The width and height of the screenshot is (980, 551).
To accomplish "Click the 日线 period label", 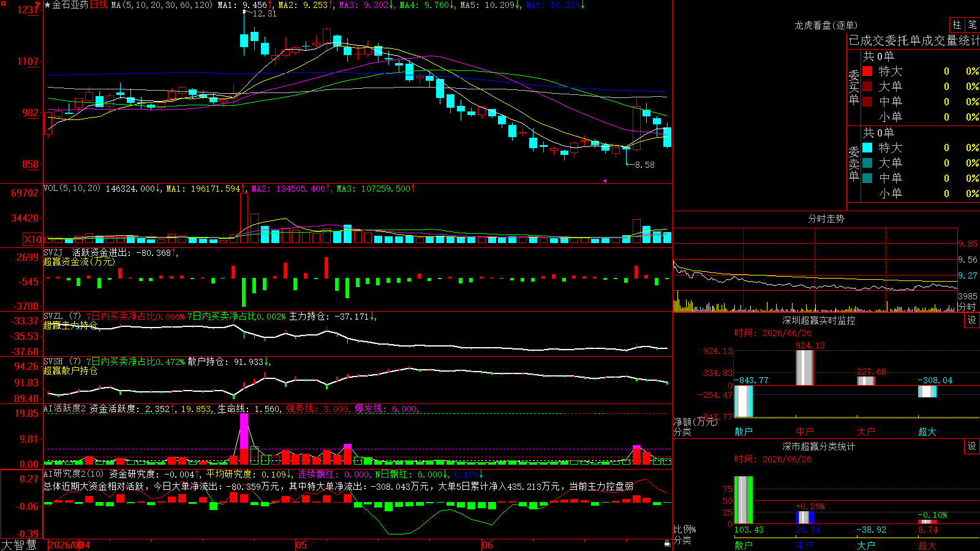I will [x=99, y=5].
